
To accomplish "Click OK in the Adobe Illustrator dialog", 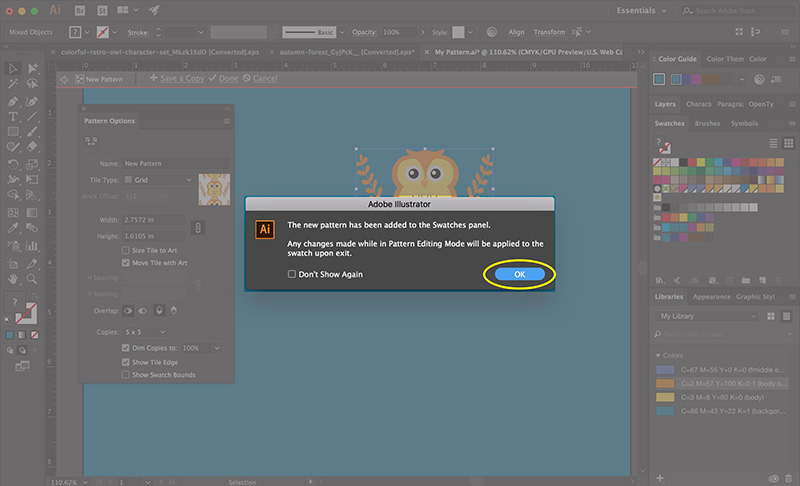I will 519,274.
